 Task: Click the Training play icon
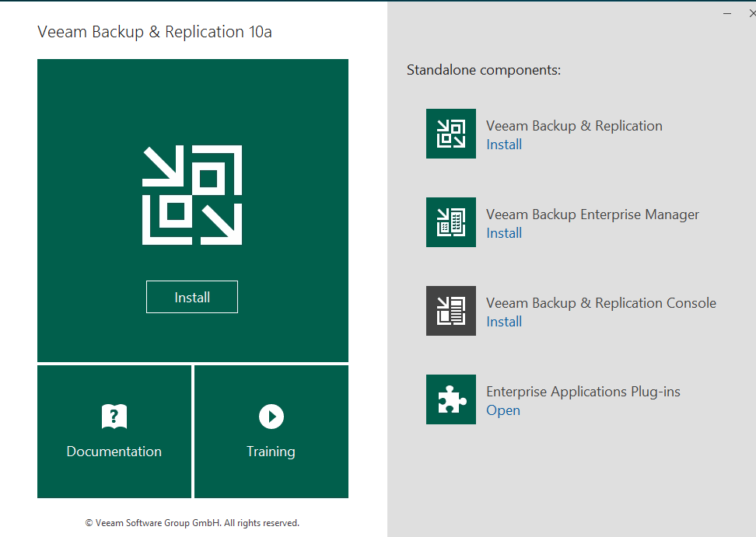(271, 417)
